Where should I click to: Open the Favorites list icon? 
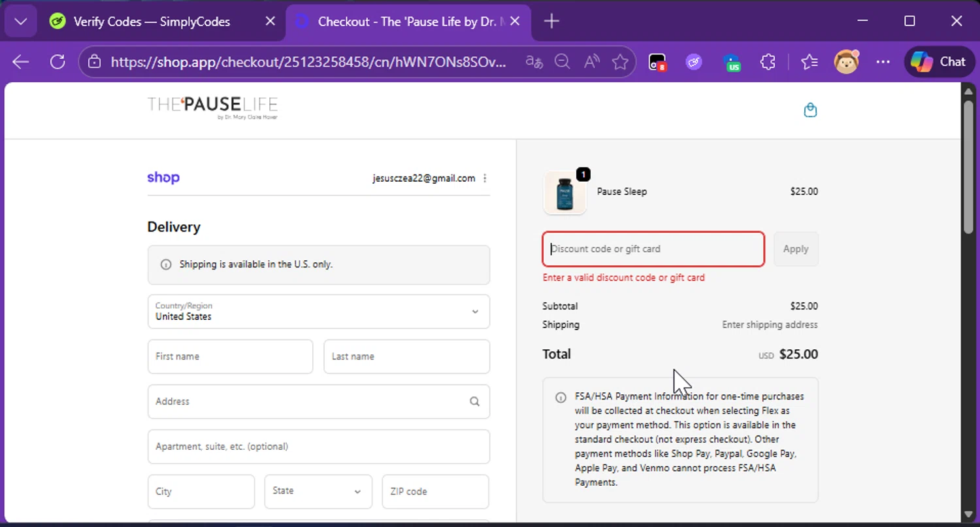pyautogui.click(x=809, y=62)
